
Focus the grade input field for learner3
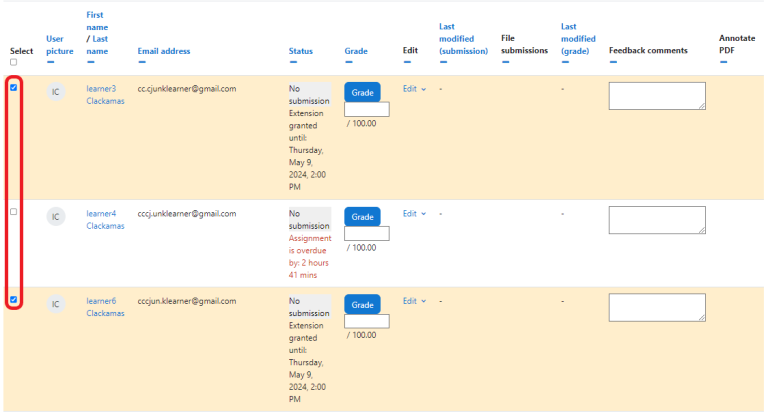[367, 109]
